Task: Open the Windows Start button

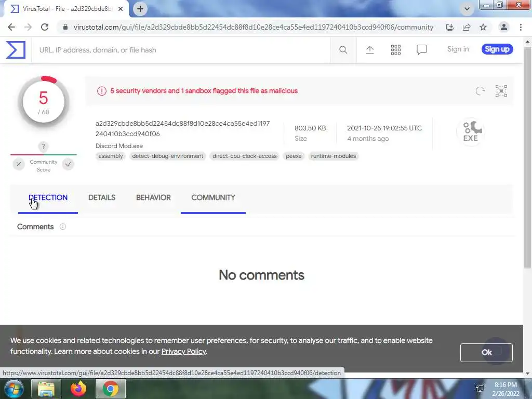Action: (14, 389)
